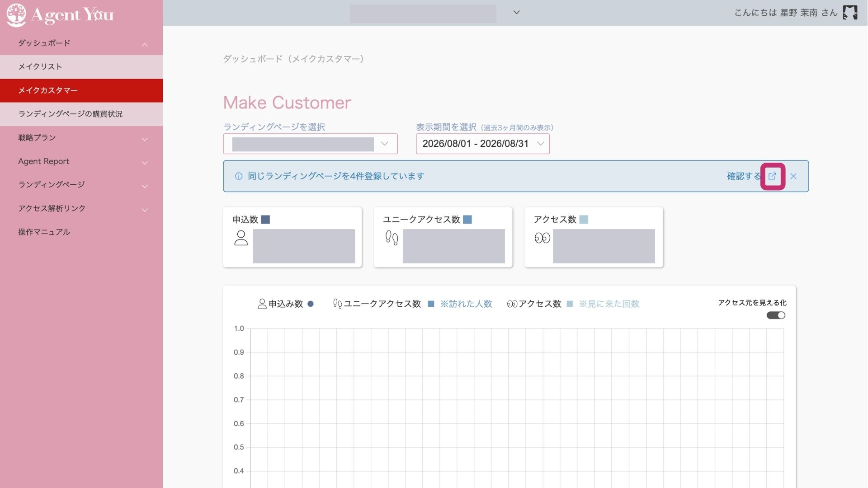This screenshot has width=868, height=488.
Task: Click the アクセス数 card color square
Action: (x=584, y=220)
